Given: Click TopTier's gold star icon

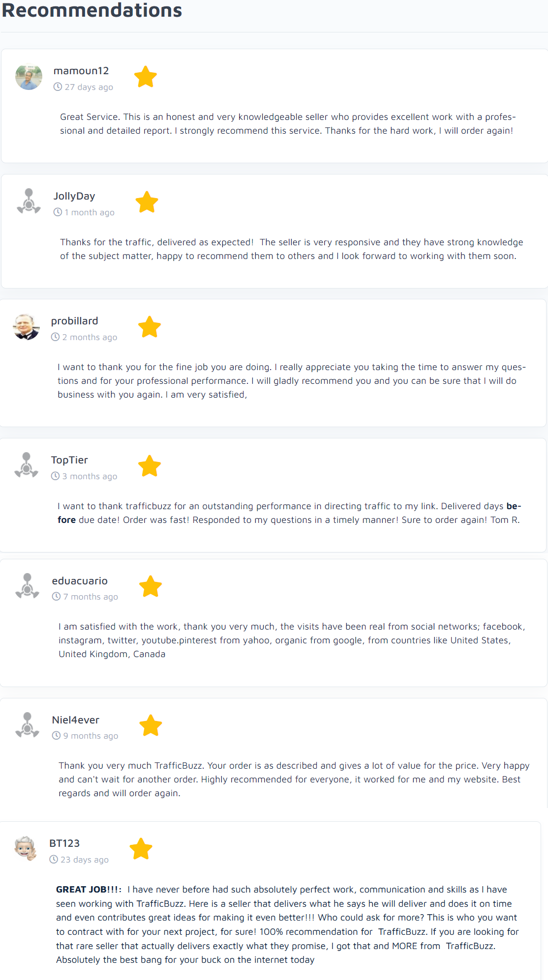Looking at the screenshot, I should 150,466.
